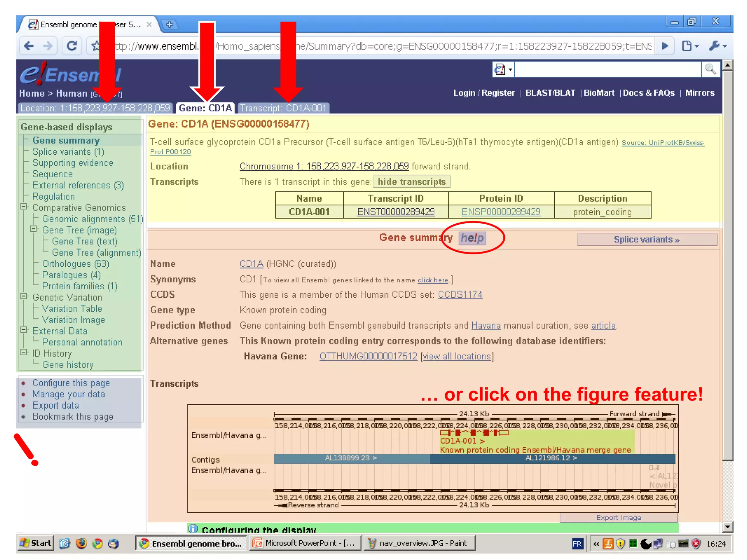Select the Transcript: CD1A-001 tab
Viewport: 747px width, 560px height.
(x=283, y=108)
